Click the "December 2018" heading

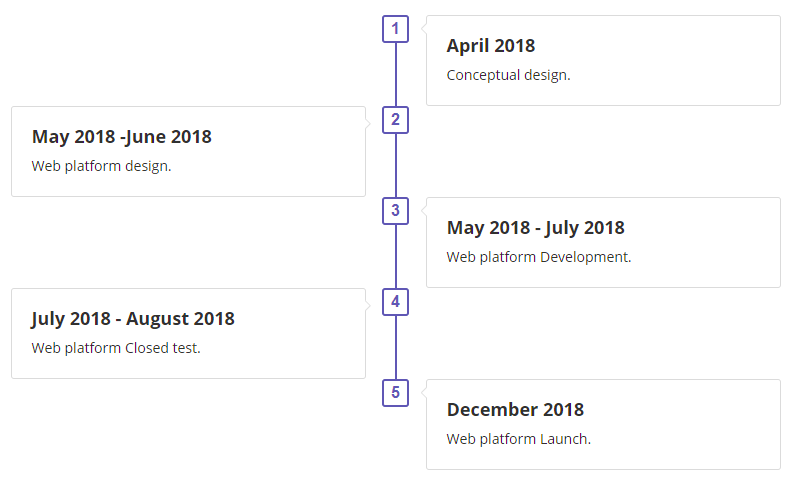pos(515,410)
